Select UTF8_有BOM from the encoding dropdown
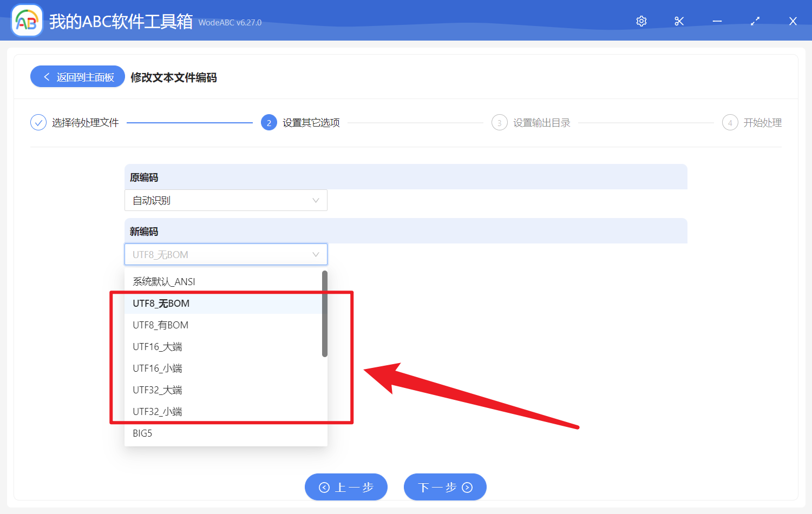The height and width of the screenshot is (514, 812). pos(160,325)
